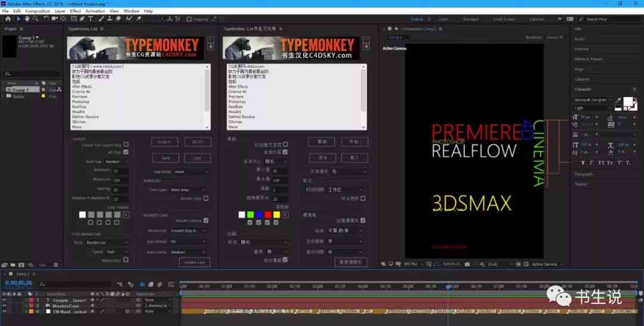Toggle the Marker Sync checkbox
This screenshot has width=644, height=326.
tap(206, 198)
